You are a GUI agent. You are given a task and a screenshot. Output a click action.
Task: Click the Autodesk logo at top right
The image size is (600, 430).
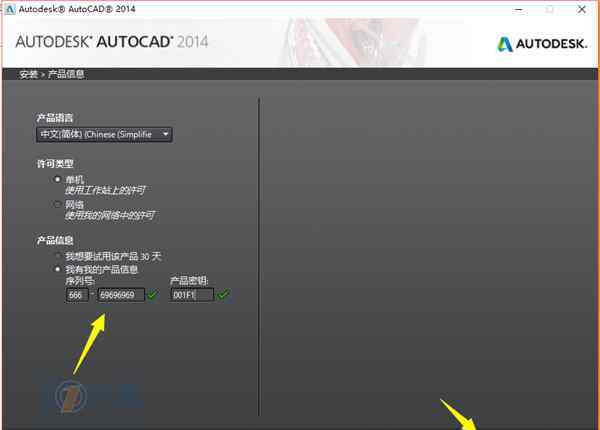pos(541,44)
